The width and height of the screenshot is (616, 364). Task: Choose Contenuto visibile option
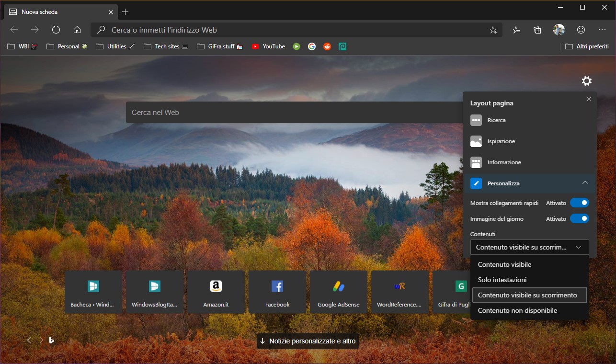529,264
